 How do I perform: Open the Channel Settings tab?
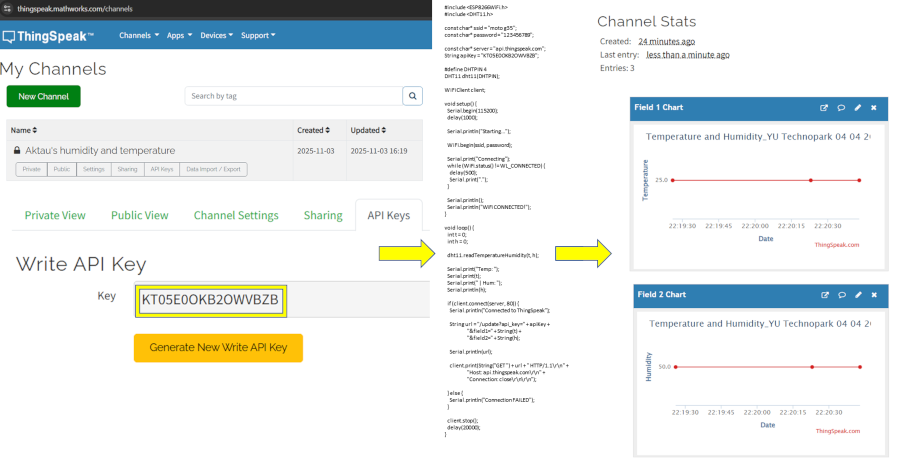[236, 215]
